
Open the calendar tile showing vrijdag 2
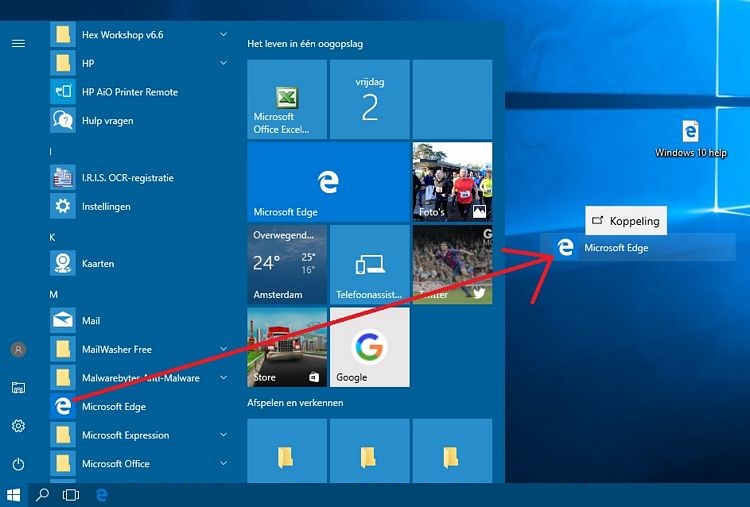click(370, 99)
